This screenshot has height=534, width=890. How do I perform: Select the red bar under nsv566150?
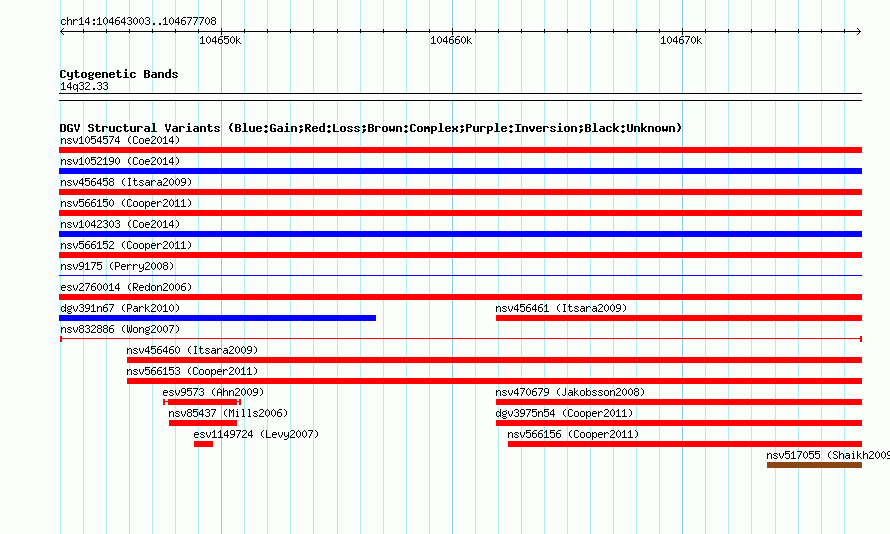[460, 213]
